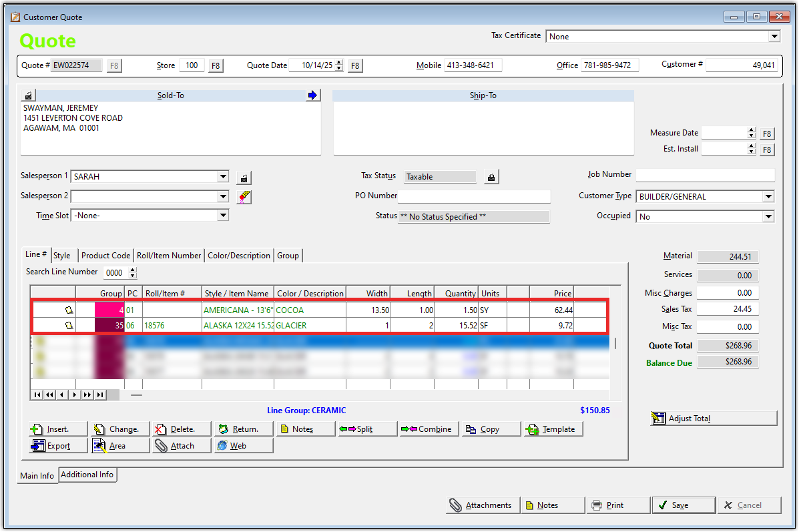The width and height of the screenshot is (799, 532).
Task: Click the line grid vertical scrollbar
Action: pos(615,342)
